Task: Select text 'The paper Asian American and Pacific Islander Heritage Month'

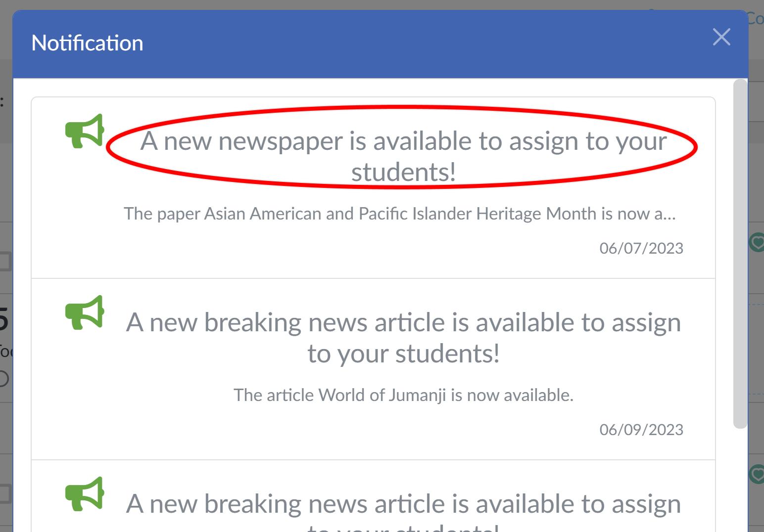Action: point(360,214)
